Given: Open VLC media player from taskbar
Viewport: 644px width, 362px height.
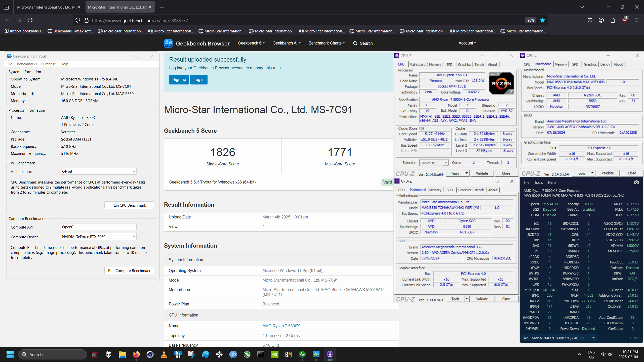Looking at the screenshot, I should (x=164, y=354).
